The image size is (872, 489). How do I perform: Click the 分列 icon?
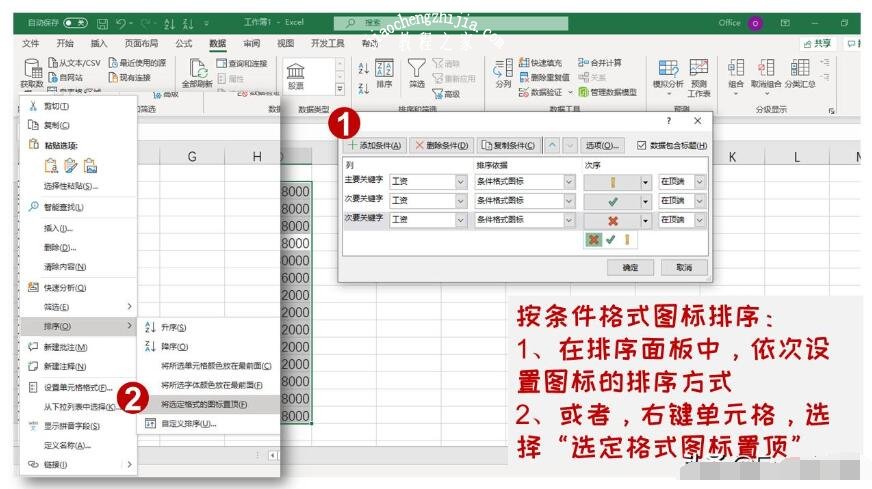[503, 69]
